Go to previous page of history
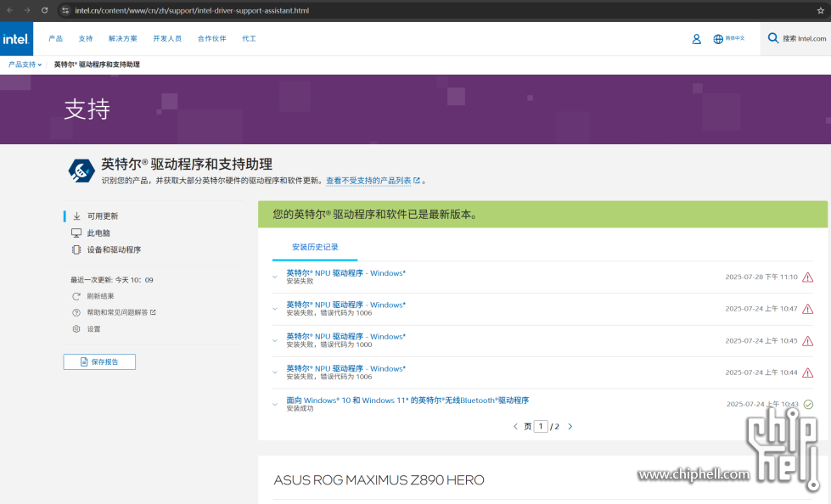The height and width of the screenshot is (504, 831). click(515, 427)
